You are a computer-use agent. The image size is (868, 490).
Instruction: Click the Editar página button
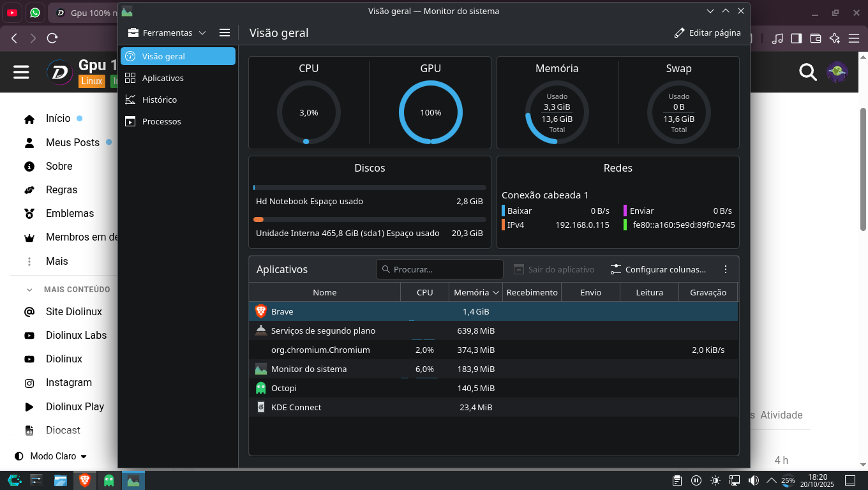click(707, 33)
